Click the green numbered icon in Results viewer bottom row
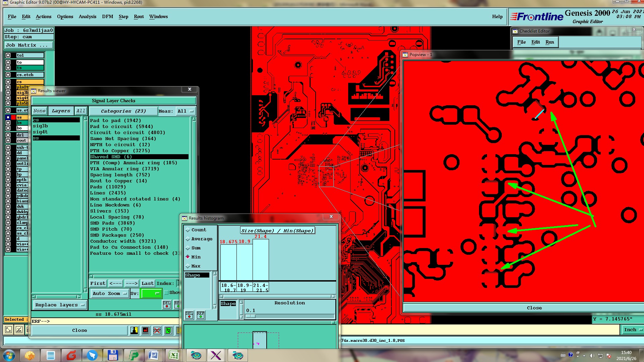This screenshot has height=362, width=644. [168, 330]
